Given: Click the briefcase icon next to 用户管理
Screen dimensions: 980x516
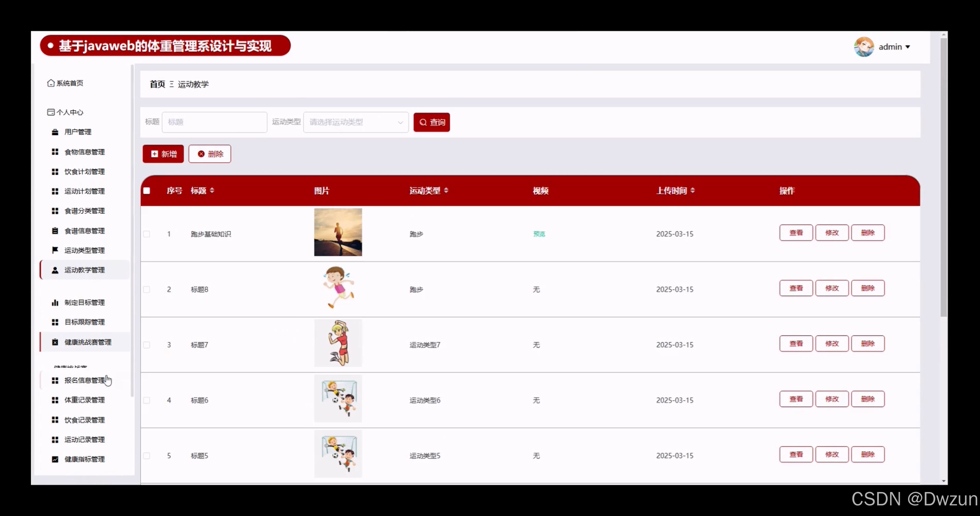Looking at the screenshot, I should click(55, 132).
